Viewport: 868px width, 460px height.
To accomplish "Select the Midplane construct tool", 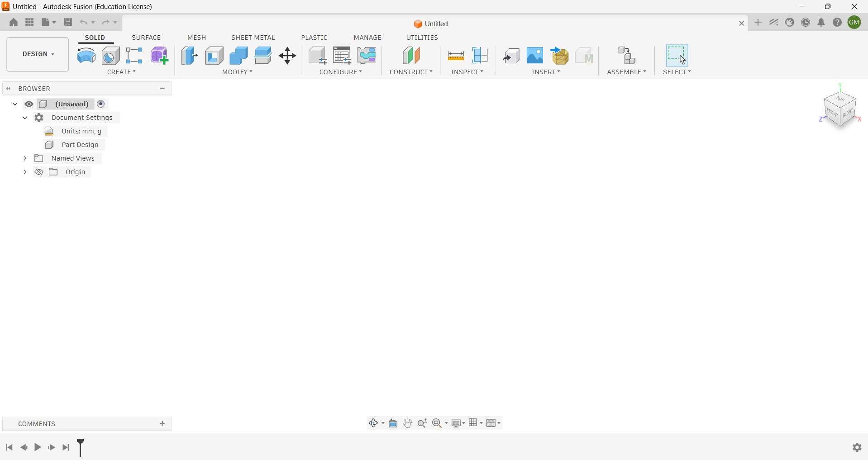I will pos(412,56).
